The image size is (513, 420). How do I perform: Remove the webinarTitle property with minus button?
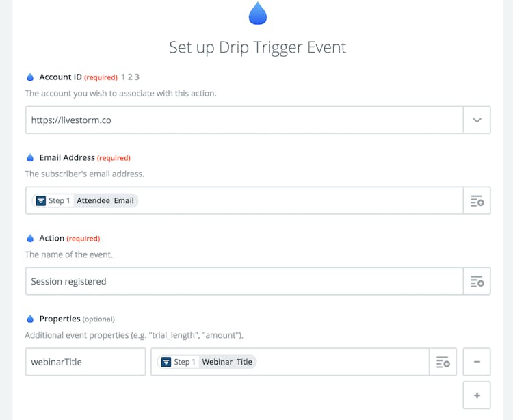(477, 362)
